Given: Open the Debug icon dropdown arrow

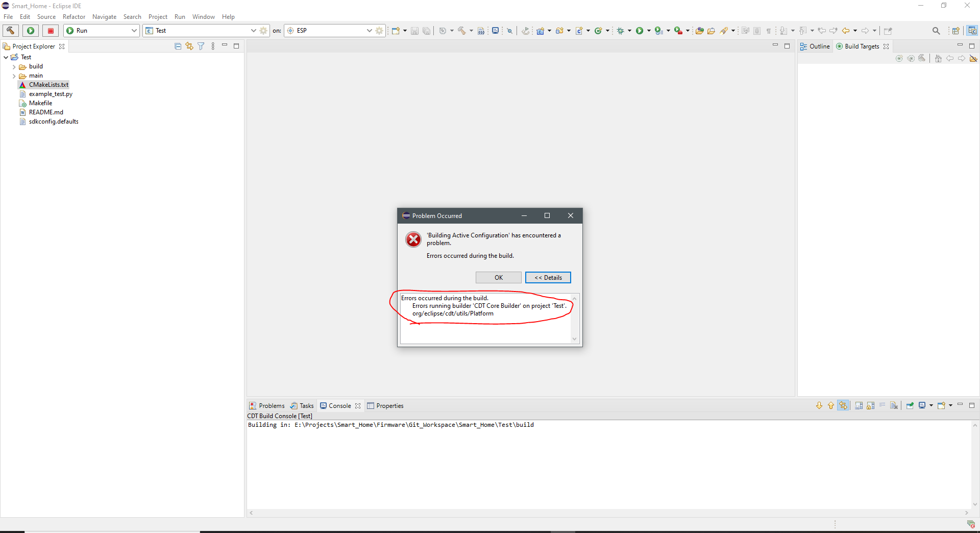Looking at the screenshot, I should [629, 31].
